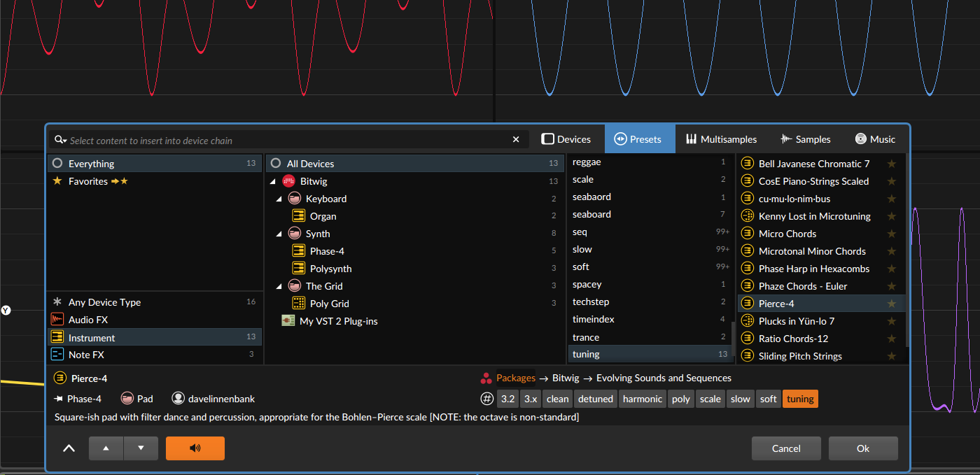Toggle favorite star for cu·mu·lo·nim·bus
This screenshot has width=980, height=475.
[x=892, y=199]
